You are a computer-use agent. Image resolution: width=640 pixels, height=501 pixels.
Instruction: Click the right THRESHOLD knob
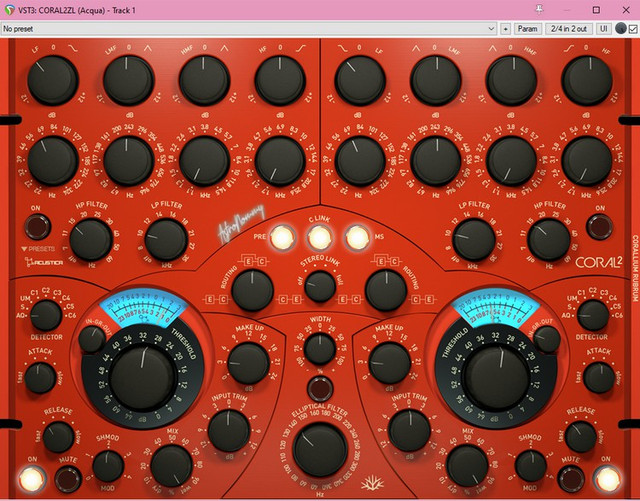(496, 378)
